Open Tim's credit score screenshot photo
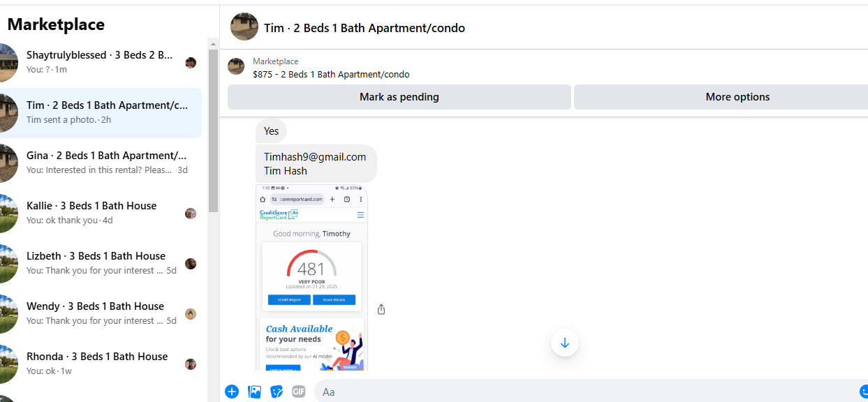 click(x=311, y=278)
